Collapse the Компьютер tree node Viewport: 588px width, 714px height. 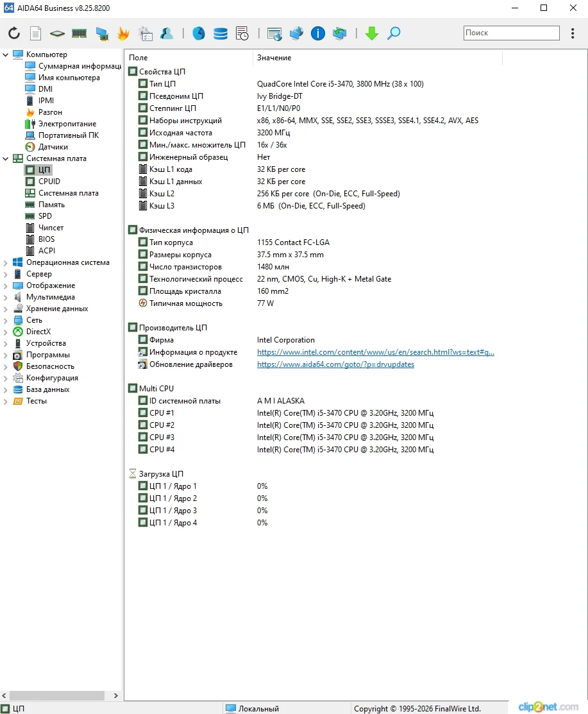[6, 55]
